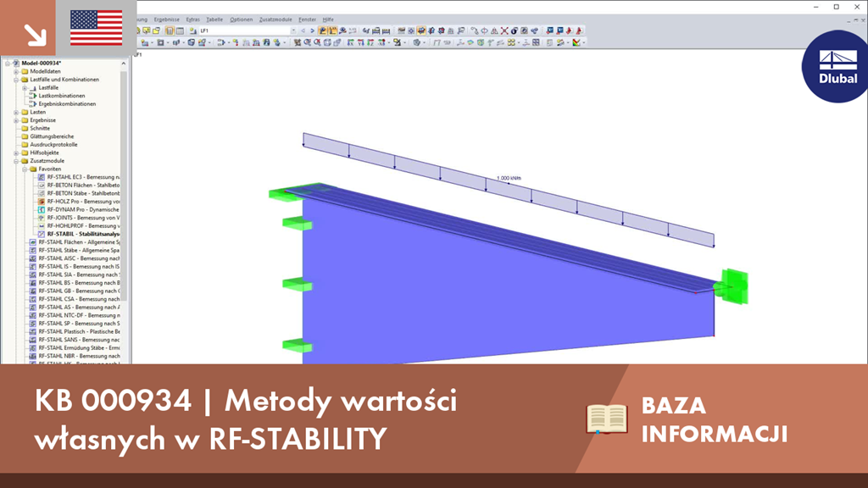Collapse the Zusatzmodule folder
This screenshot has width=868, height=488.
pos(16,161)
